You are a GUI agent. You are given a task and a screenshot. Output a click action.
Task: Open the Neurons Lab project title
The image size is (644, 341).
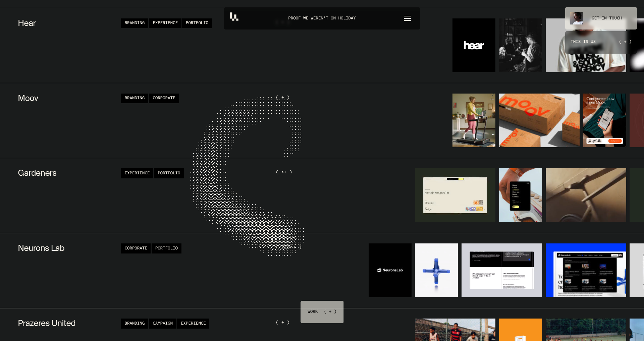41,248
